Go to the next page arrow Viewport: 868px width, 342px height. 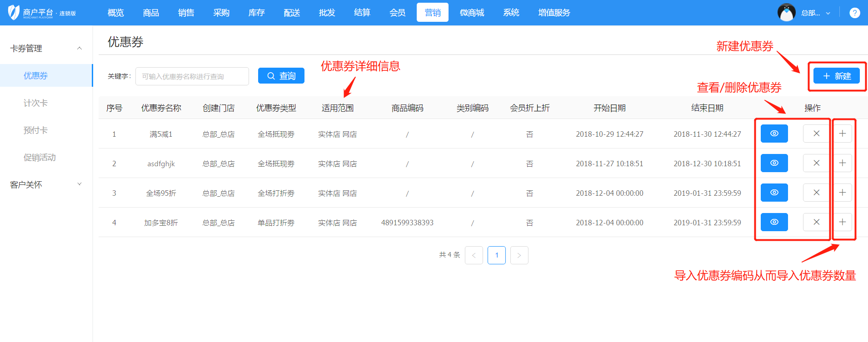point(519,255)
